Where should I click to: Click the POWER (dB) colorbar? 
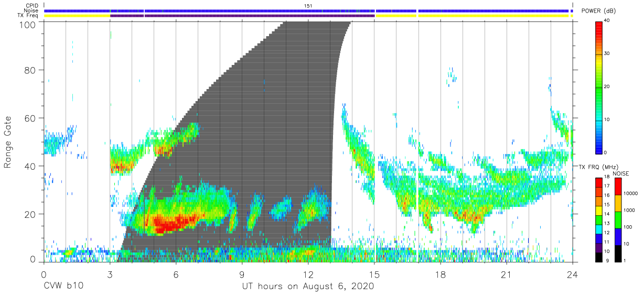[x=599, y=87]
